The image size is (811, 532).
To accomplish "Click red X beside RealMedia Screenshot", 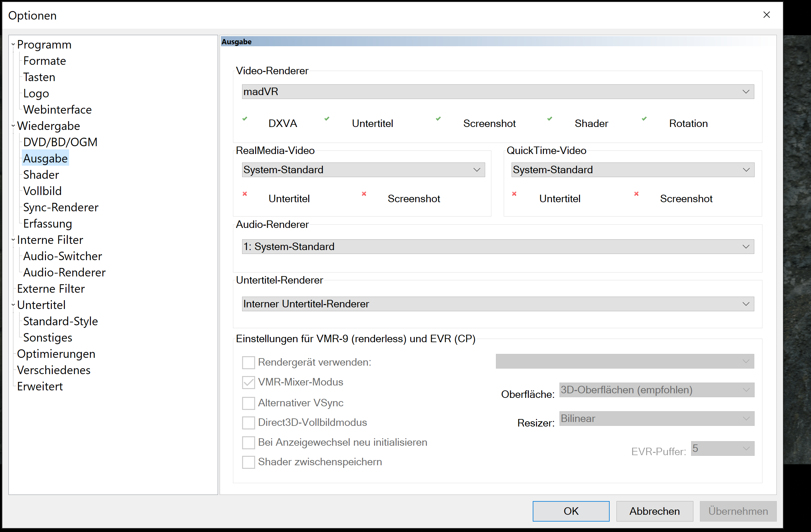I will coord(364,194).
